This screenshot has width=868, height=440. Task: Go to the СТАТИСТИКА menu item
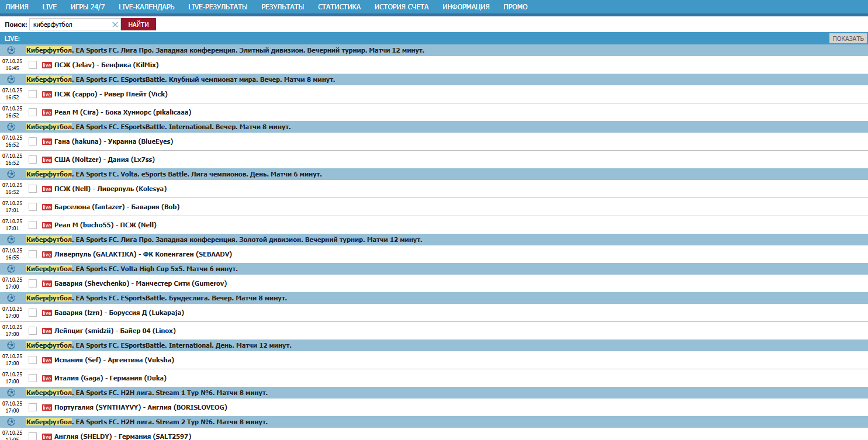(339, 7)
